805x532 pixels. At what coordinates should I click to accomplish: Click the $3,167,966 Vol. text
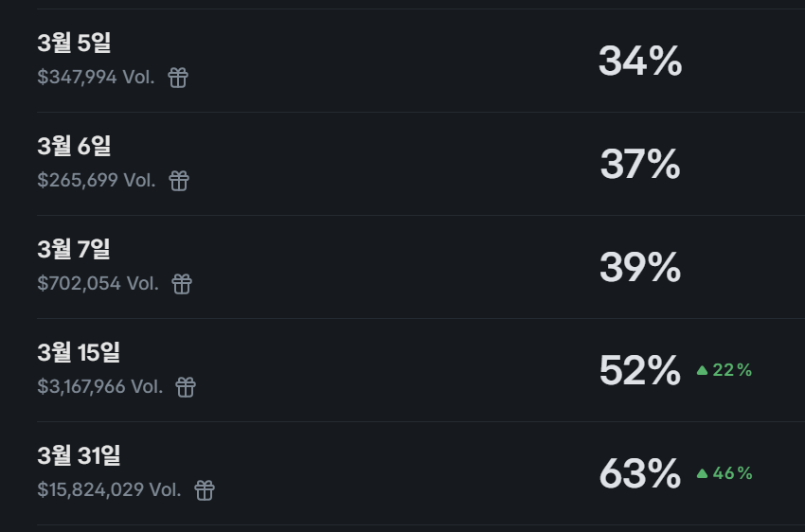[x=100, y=387]
